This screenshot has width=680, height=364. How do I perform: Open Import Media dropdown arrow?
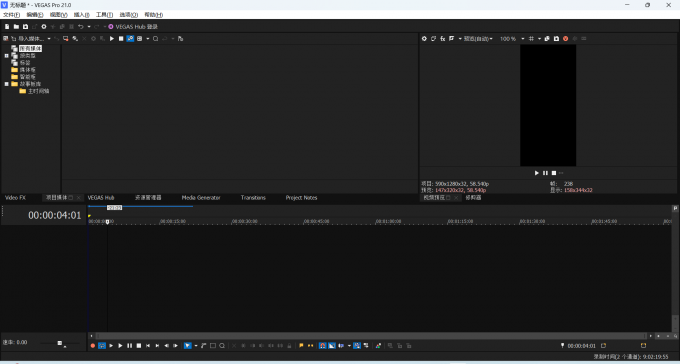[x=49, y=39]
